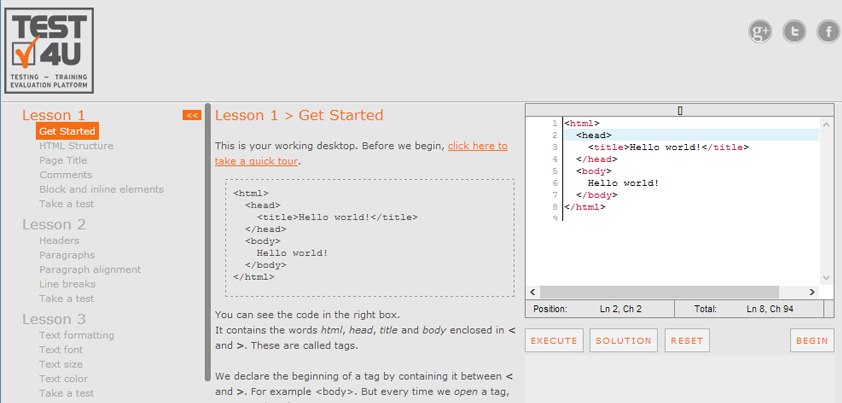842x403 pixels.
Task: Open the Google Plus share icon
Action: [761, 32]
